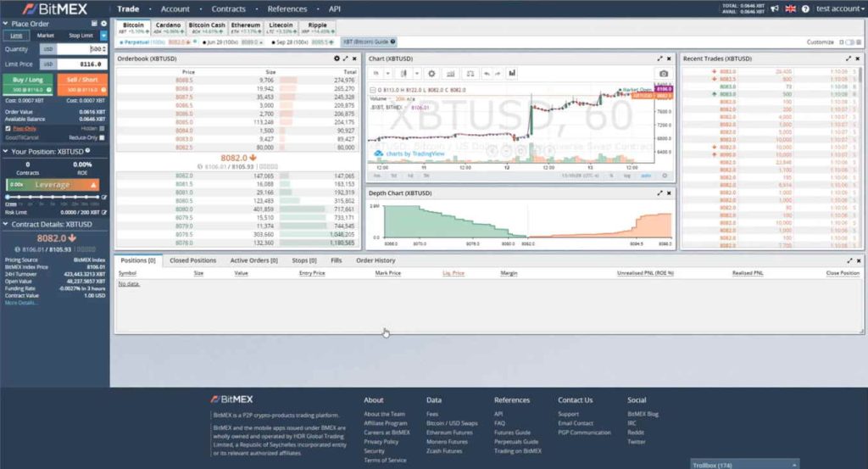Click the Limit Price input field

pyautogui.click(x=82, y=64)
